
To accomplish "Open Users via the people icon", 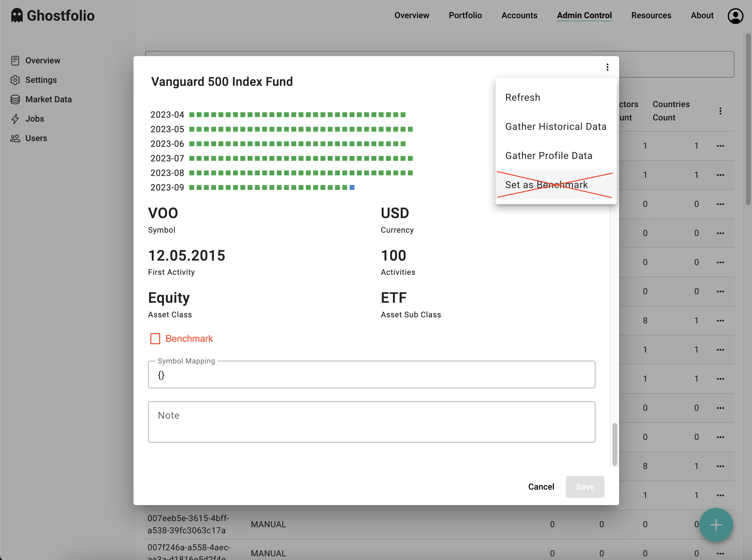I will [x=15, y=138].
